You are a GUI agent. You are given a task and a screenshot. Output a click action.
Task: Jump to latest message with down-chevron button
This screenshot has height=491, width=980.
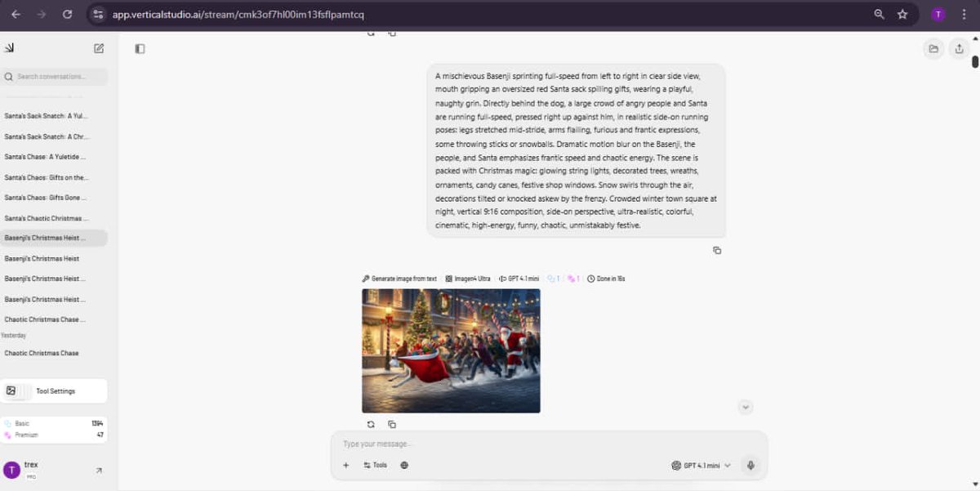point(746,407)
